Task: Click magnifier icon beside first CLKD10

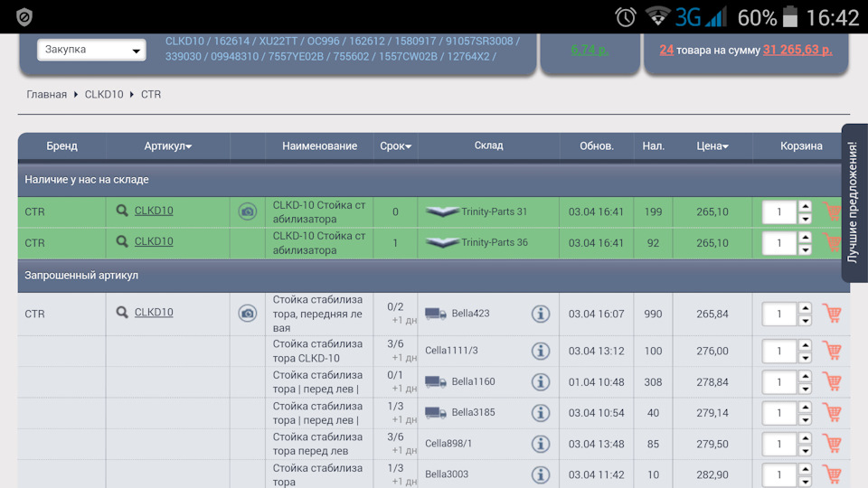Action: [x=122, y=211]
